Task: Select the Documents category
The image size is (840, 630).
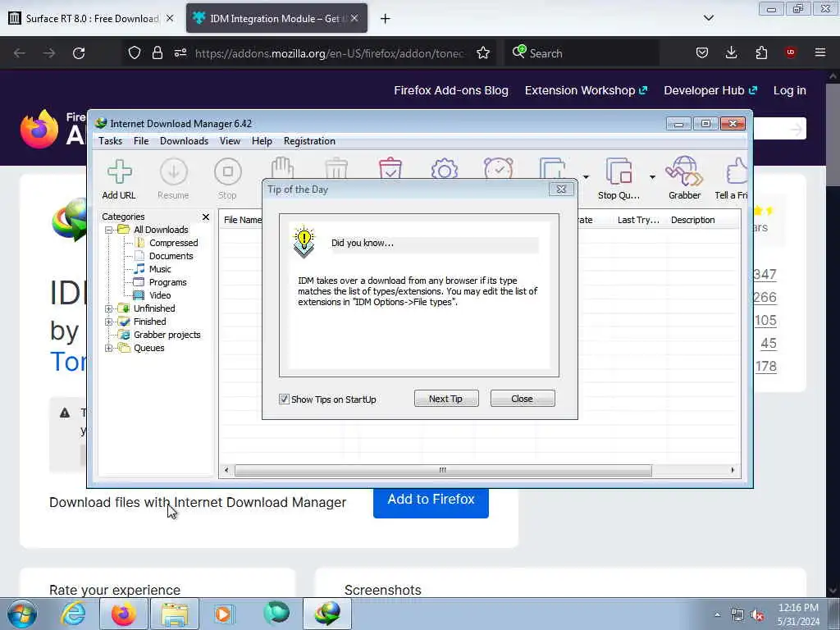Action: tap(171, 256)
